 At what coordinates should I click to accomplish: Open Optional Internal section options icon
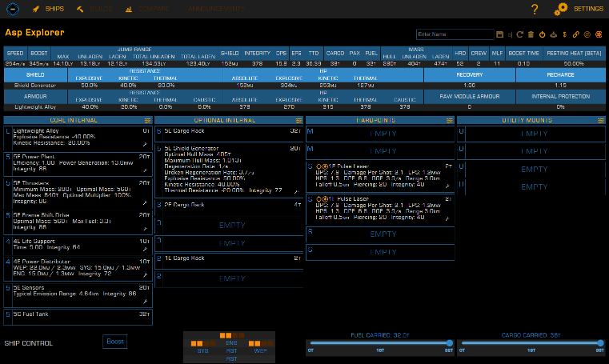(x=298, y=121)
